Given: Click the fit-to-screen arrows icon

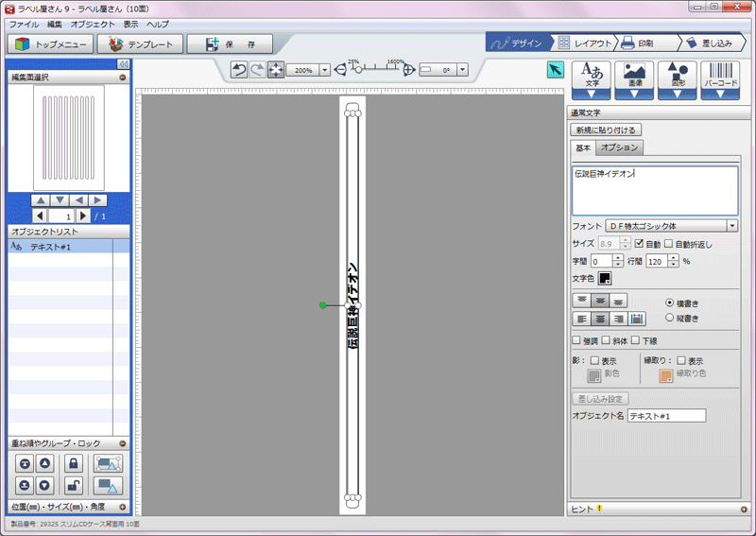Looking at the screenshot, I should (276, 70).
